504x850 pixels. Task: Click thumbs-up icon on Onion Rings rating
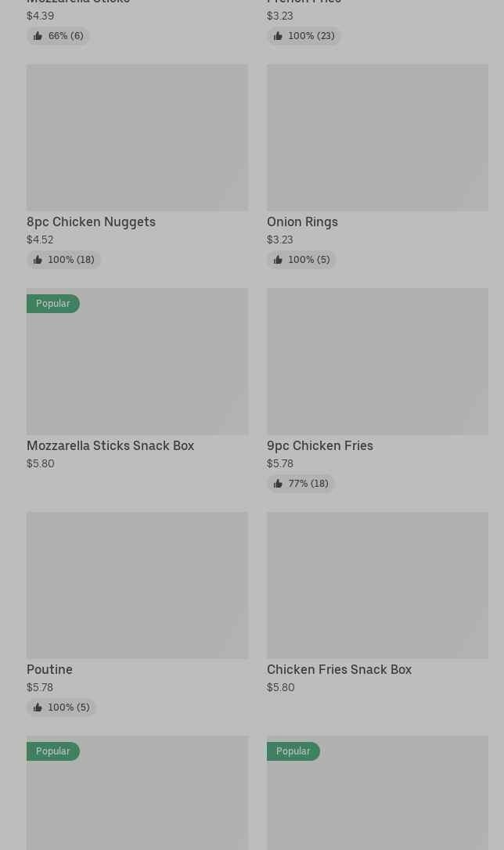click(278, 260)
